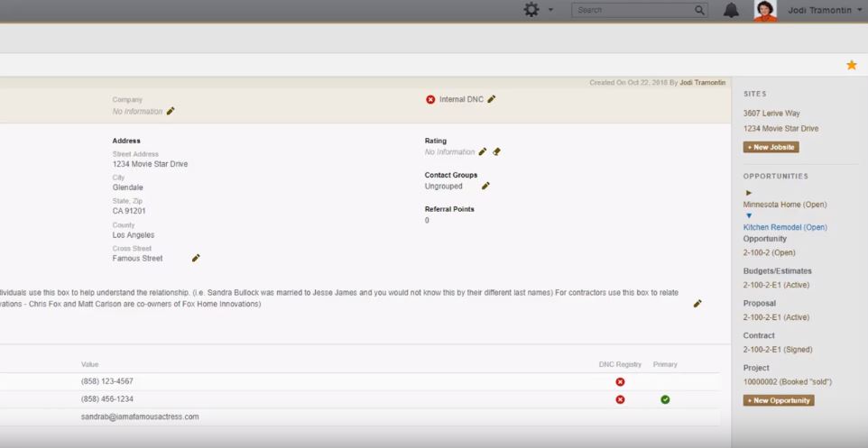
Task: Open the notifications bell
Action: (x=731, y=10)
